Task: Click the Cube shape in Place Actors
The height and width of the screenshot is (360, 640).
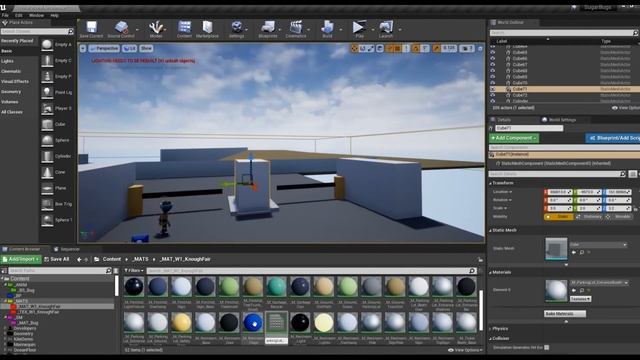Action: [47, 124]
